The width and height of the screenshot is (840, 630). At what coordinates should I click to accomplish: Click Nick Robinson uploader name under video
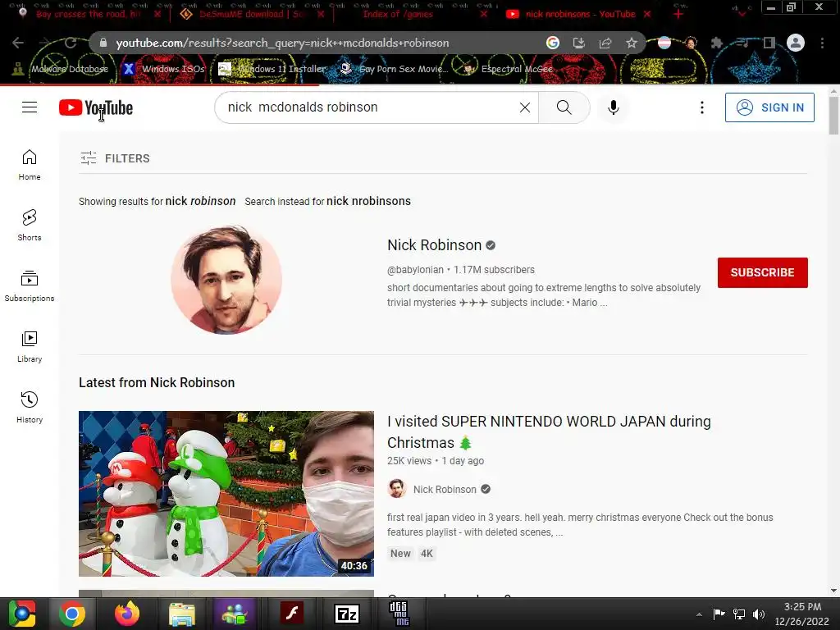[x=445, y=489]
